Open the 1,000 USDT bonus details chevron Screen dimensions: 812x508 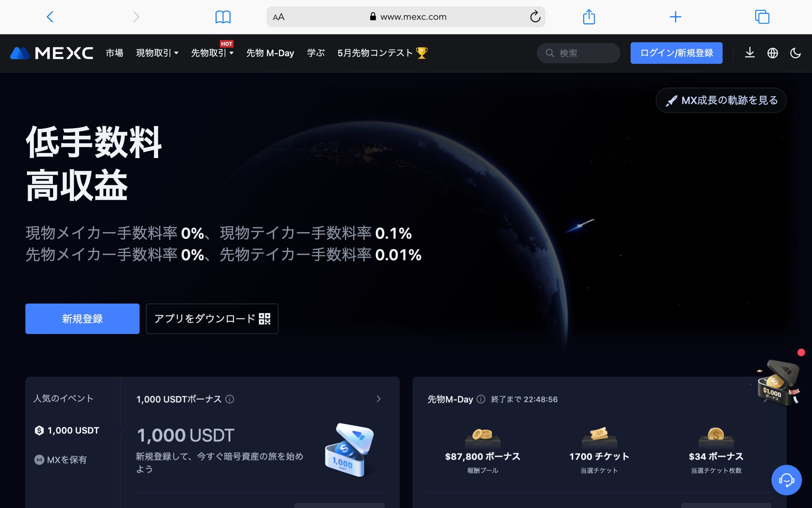(x=378, y=399)
